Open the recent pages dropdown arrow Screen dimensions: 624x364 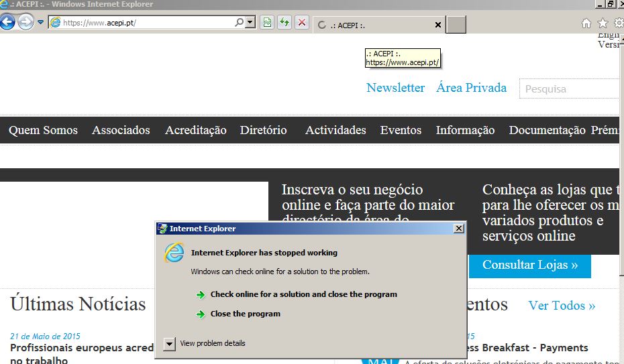tap(40, 22)
